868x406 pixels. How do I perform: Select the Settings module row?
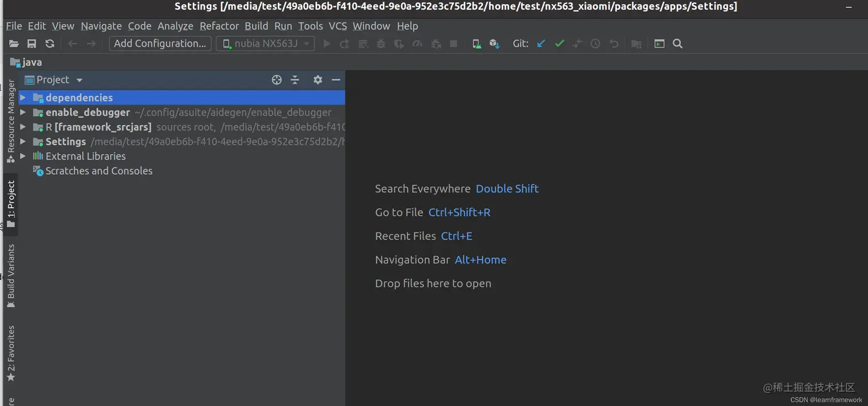182,142
